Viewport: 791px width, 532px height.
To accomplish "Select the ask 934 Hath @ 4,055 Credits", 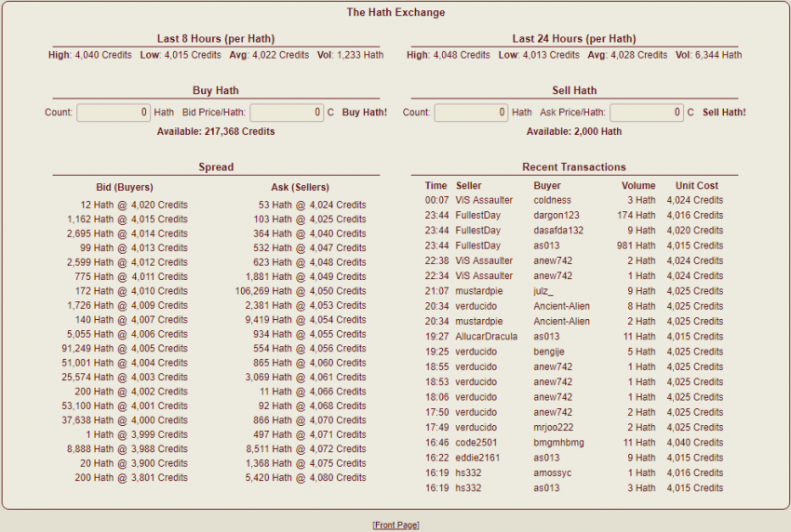I will point(310,334).
